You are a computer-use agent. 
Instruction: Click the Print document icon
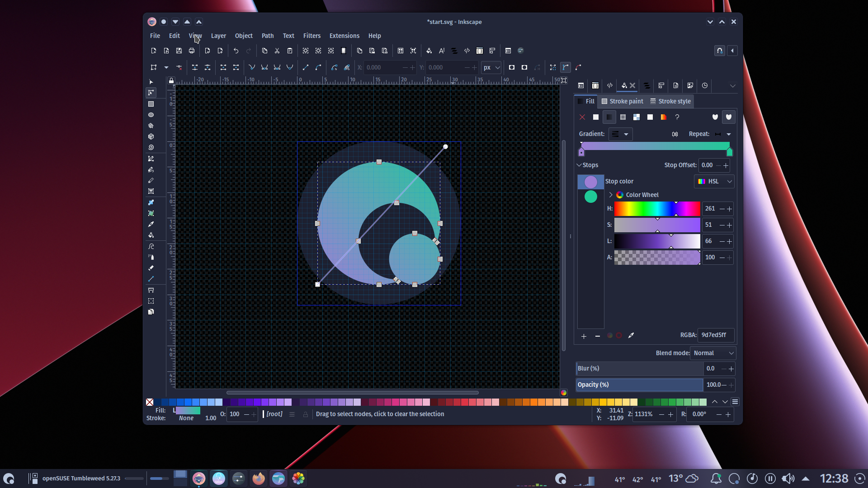192,51
